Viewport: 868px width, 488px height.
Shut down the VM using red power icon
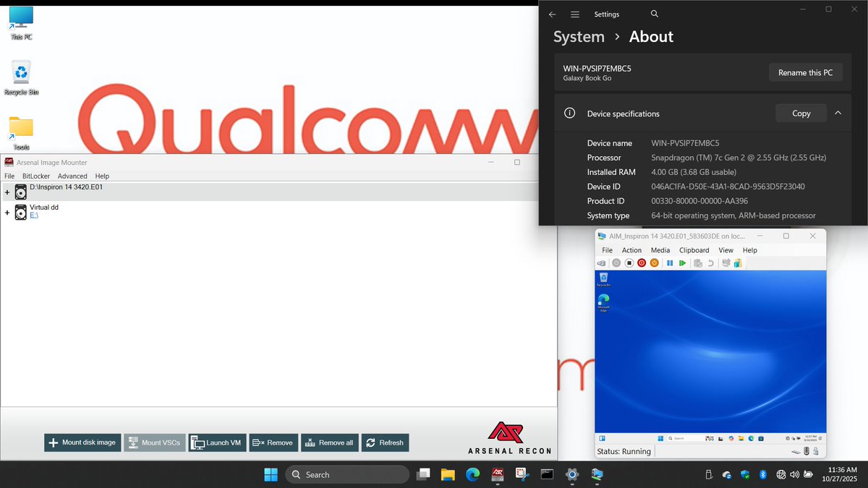pyautogui.click(x=642, y=263)
